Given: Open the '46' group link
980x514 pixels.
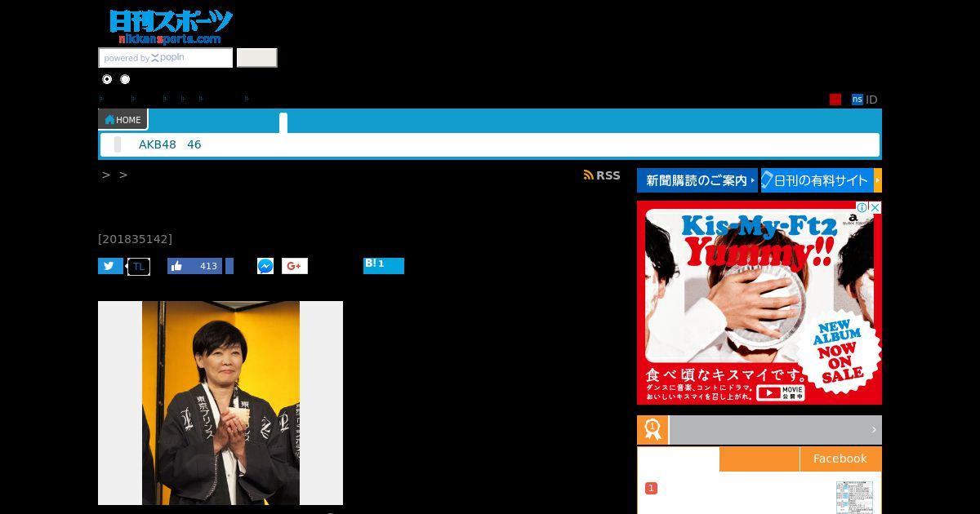Looking at the screenshot, I should pyautogui.click(x=194, y=144).
